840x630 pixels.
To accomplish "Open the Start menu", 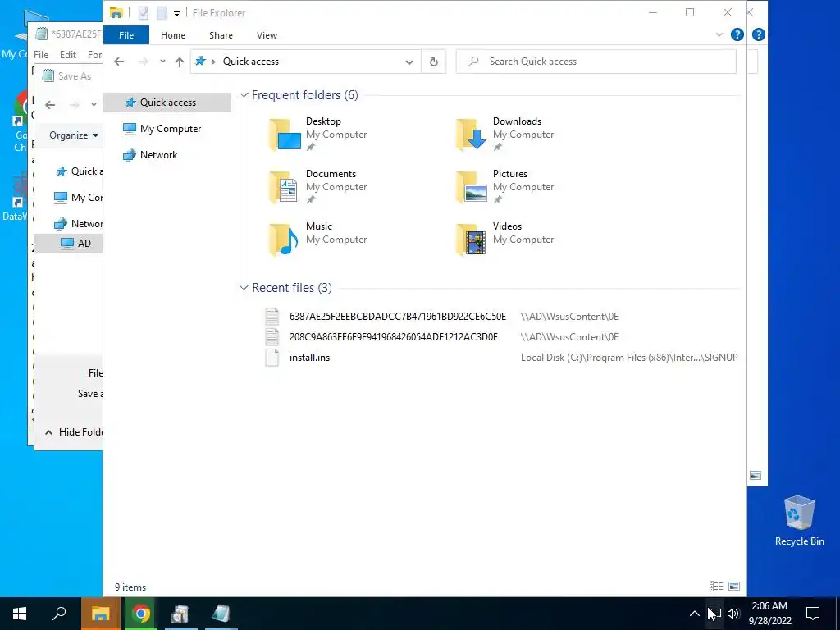I will tap(20, 614).
